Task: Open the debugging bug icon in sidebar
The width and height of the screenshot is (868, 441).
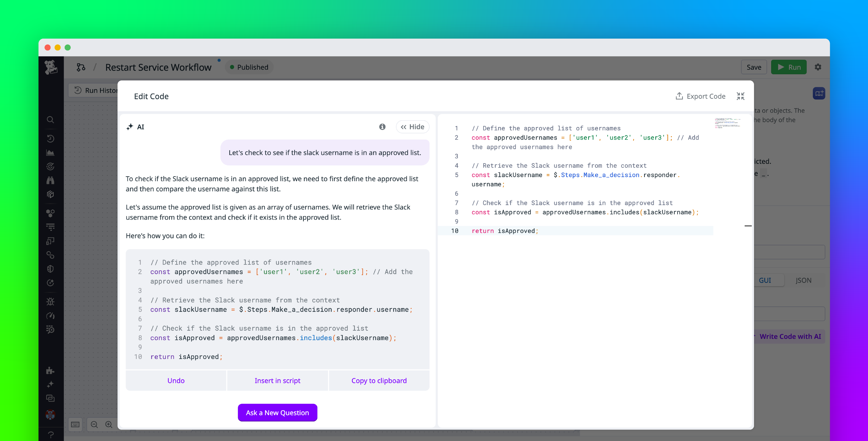Action: (50, 301)
